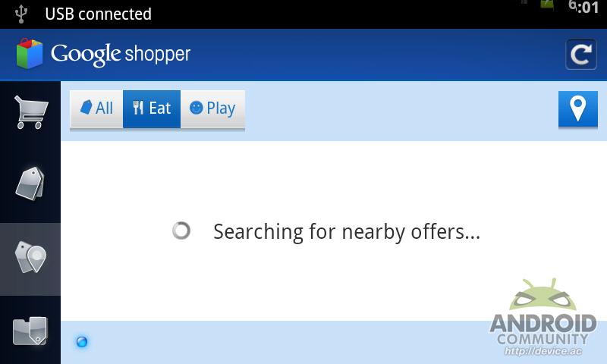This screenshot has width=607, height=364.
Task: Tap the clock in the status bar
Action: [x=583, y=8]
